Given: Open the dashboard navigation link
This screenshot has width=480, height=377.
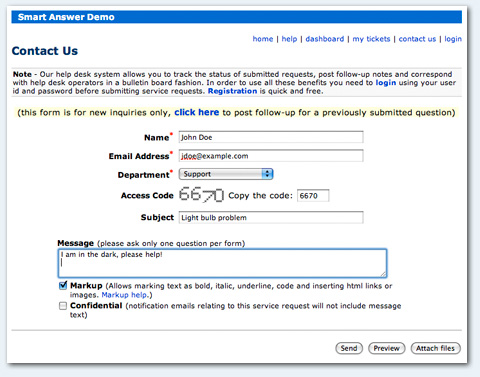Looking at the screenshot, I should [x=325, y=39].
